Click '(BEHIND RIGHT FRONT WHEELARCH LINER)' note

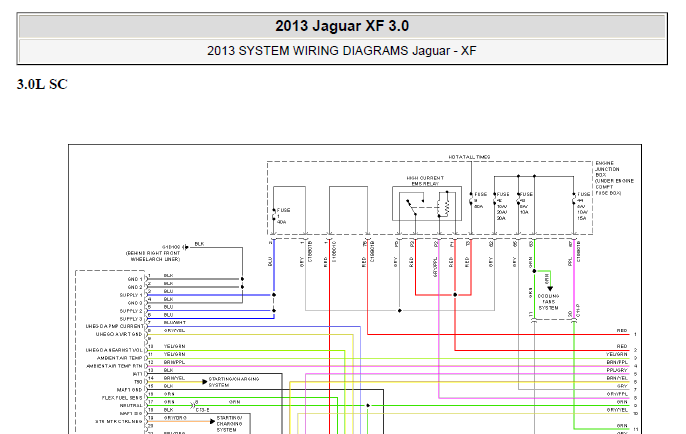pyautogui.click(x=153, y=256)
